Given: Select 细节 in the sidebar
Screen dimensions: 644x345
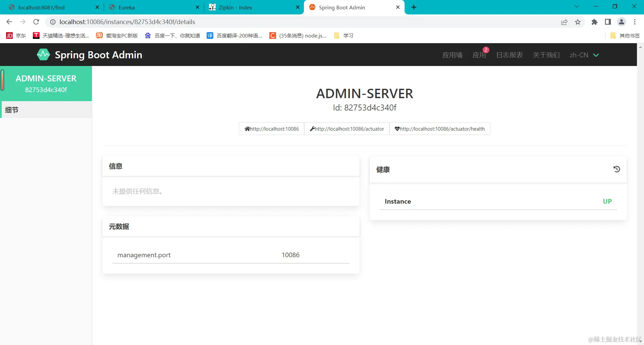Looking at the screenshot, I should click(x=46, y=110).
